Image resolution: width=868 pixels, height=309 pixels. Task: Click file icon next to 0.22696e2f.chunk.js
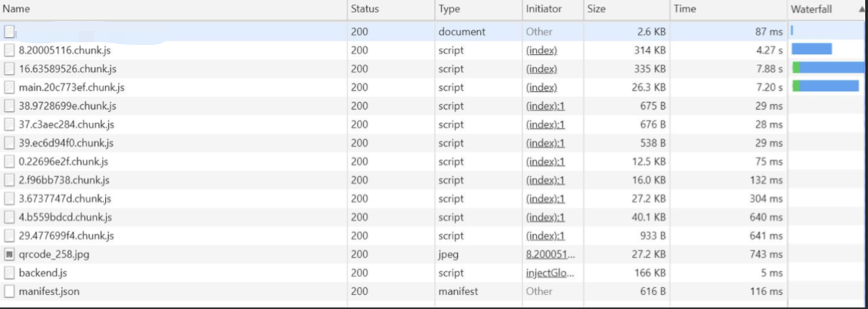coord(9,161)
